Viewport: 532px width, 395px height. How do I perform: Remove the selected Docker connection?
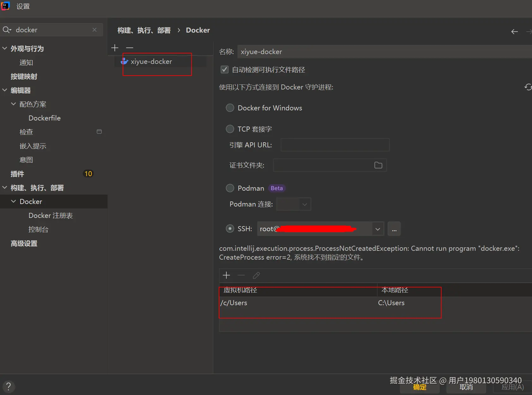coord(130,48)
